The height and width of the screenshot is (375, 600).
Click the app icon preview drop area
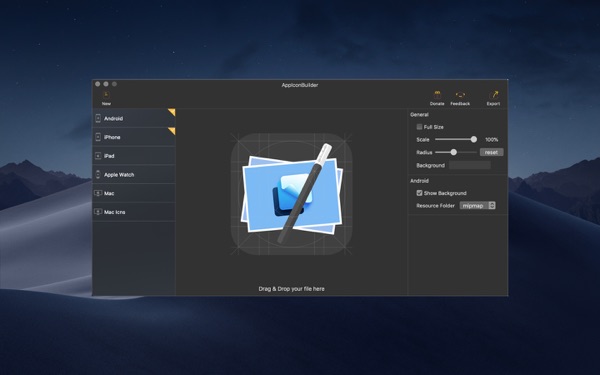pos(292,194)
